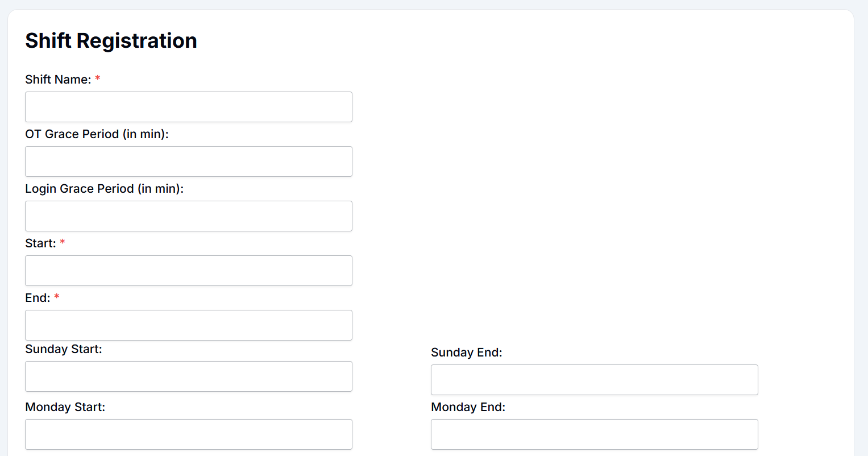Click the Start label

click(x=39, y=243)
